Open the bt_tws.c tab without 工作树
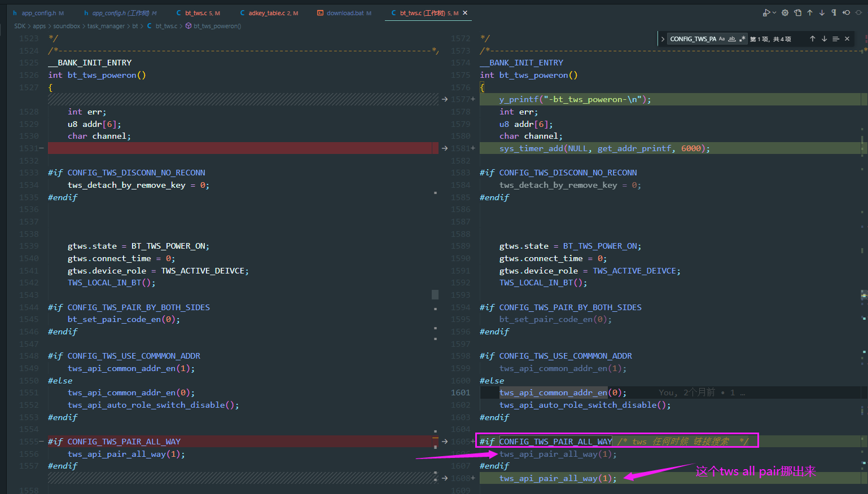This screenshot has height=494, width=868. point(198,13)
